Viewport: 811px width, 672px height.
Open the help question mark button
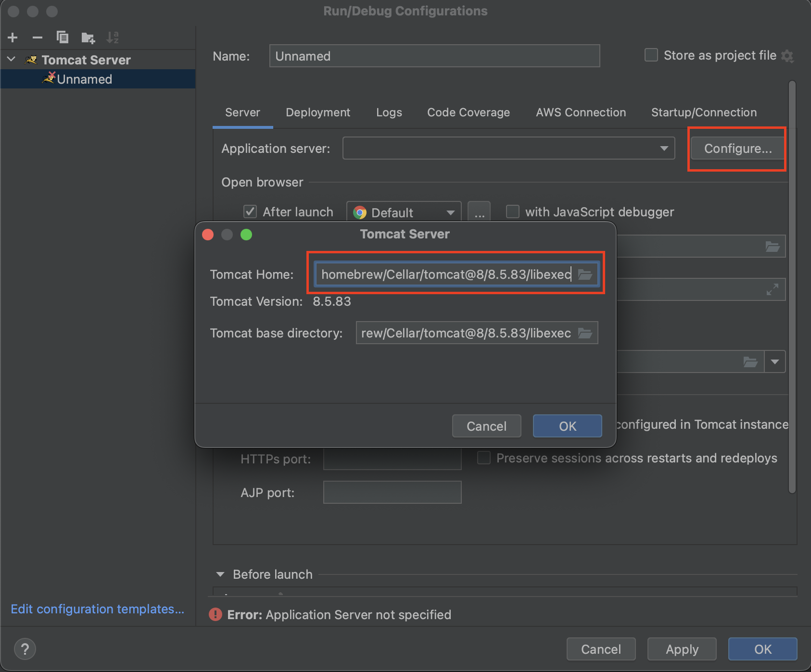pos(25,649)
